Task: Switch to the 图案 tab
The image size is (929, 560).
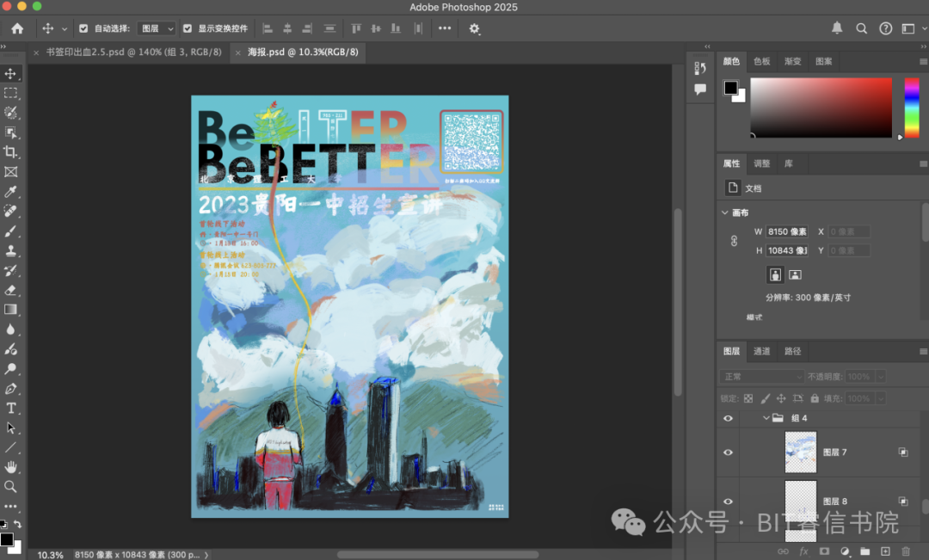Action: (x=823, y=62)
